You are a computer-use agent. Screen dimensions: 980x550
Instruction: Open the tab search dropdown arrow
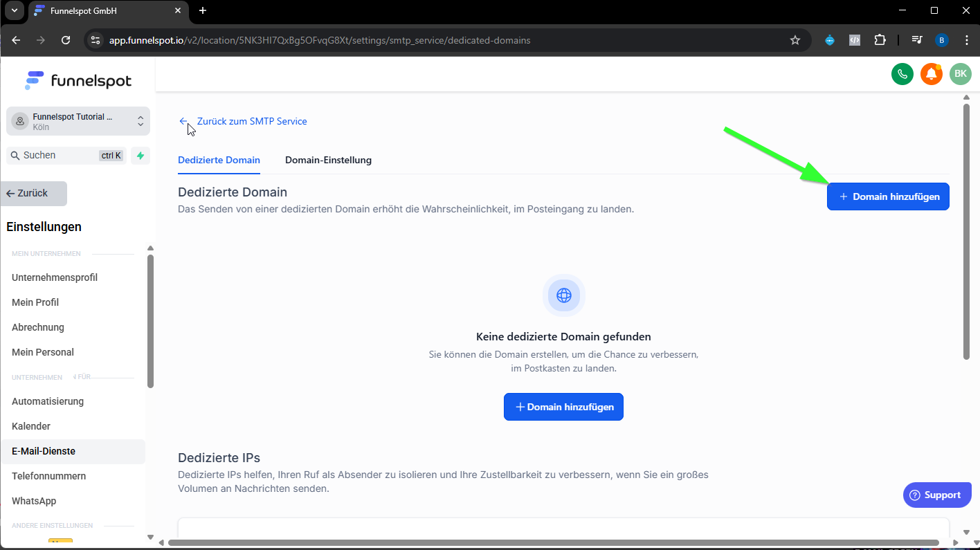pyautogui.click(x=14, y=10)
